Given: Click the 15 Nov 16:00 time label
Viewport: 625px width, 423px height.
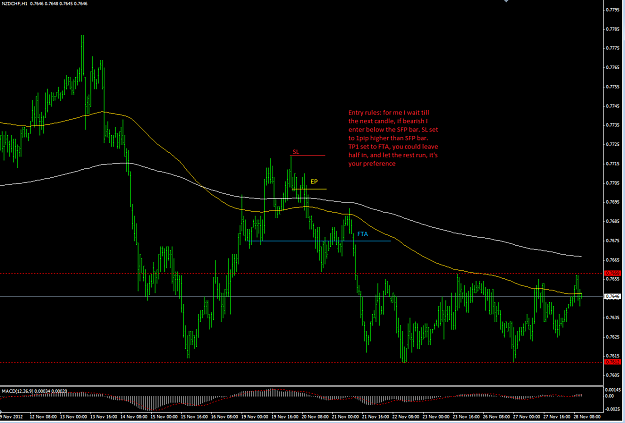Looking at the screenshot, I should click(194, 417).
